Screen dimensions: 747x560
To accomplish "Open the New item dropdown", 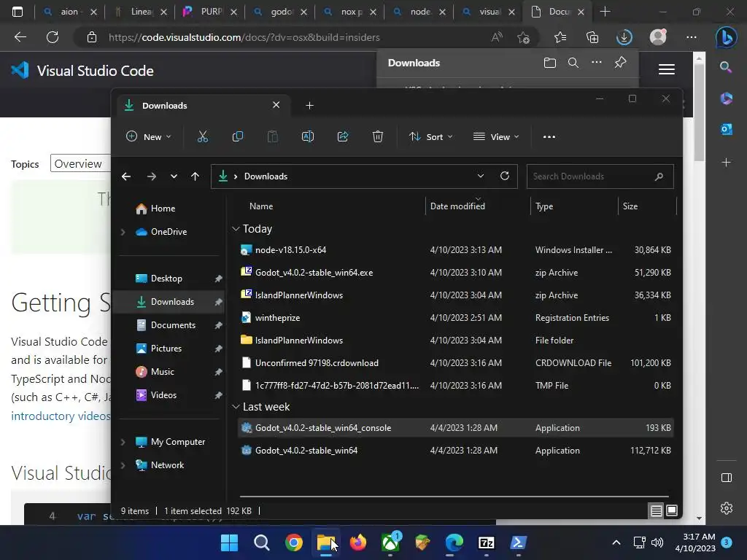I will pyautogui.click(x=149, y=136).
